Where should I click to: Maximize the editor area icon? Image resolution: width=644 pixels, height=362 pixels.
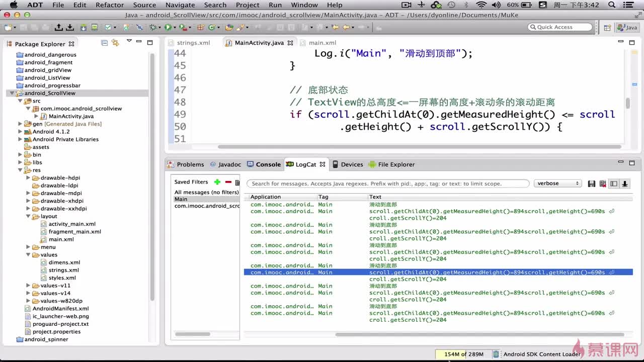pyautogui.click(x=632, y=42)
